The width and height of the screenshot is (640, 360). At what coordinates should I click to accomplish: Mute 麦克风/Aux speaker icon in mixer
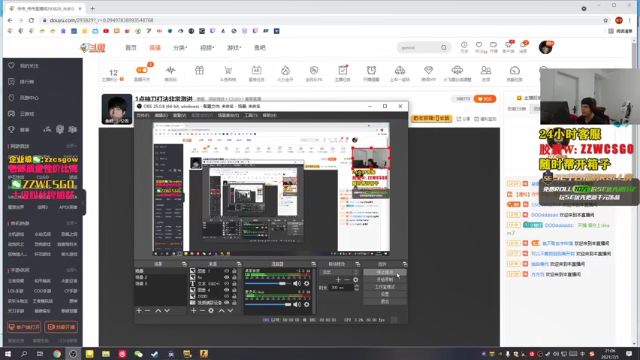tap(297, 304)
